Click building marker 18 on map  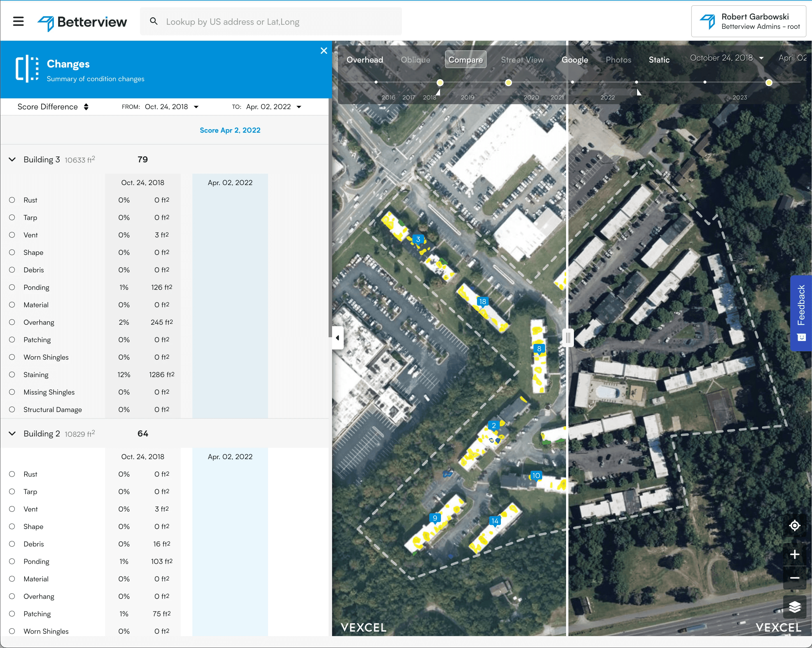point(483,302)
